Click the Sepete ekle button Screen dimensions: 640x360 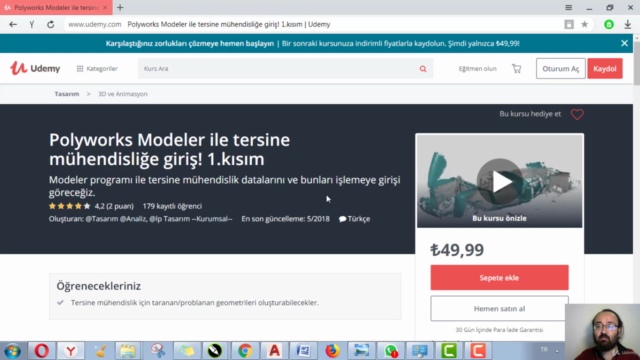(499, 278)
